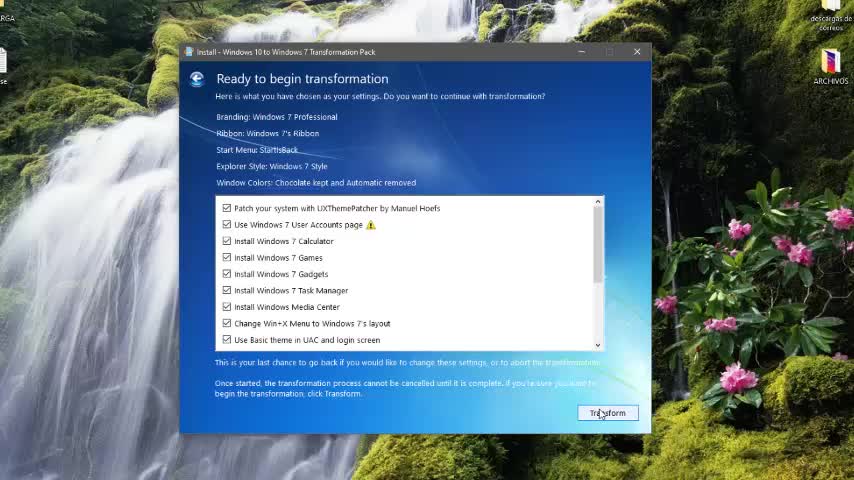
Task: Click the options list scroll up arrow
Action: [598, 202]
